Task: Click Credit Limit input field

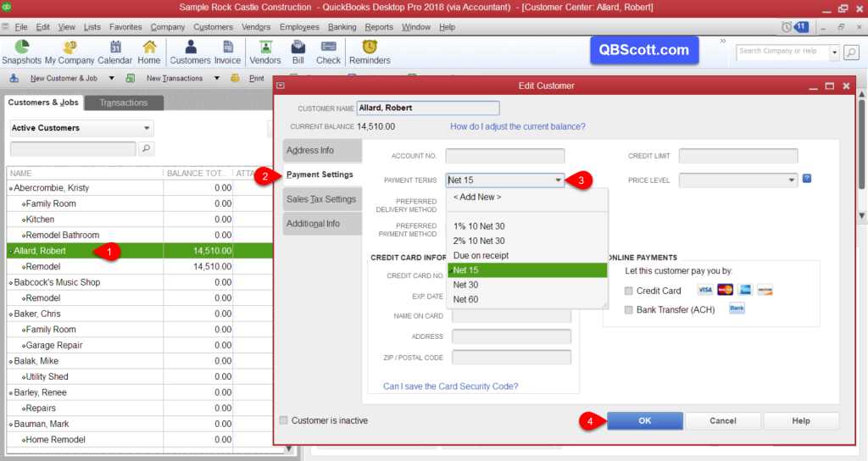Action: pyautogui.click(x=738, y=156)
